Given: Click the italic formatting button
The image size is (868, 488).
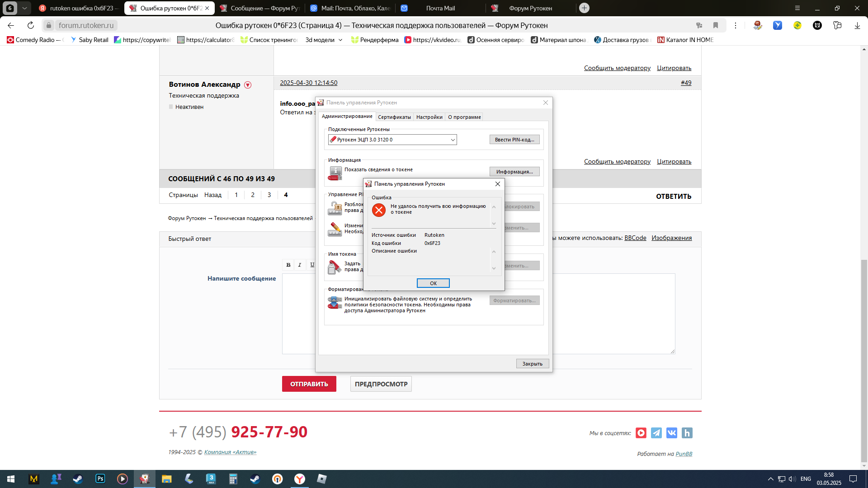Looking at the screenshot, I should (x=300, y=265).
